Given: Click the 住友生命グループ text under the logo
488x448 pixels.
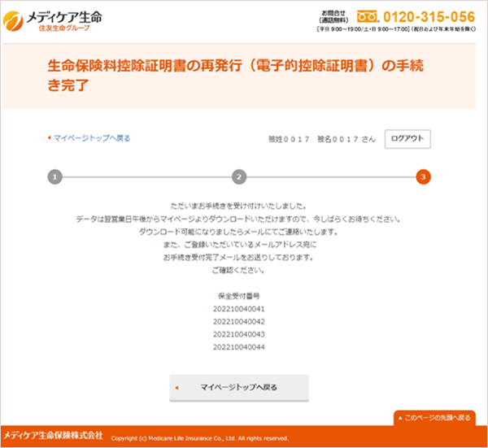Looking at the screenshot, I should [65, 29].
